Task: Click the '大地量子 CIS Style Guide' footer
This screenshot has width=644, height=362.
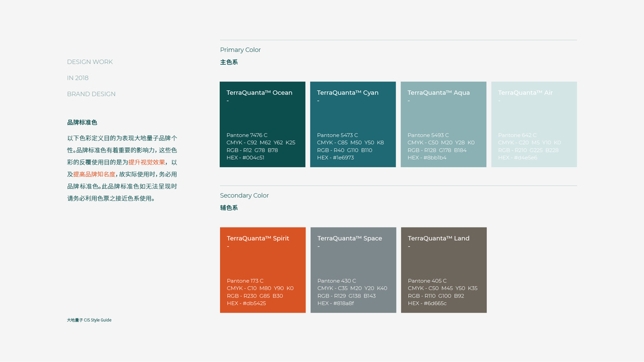Action: tap(89, 320)
